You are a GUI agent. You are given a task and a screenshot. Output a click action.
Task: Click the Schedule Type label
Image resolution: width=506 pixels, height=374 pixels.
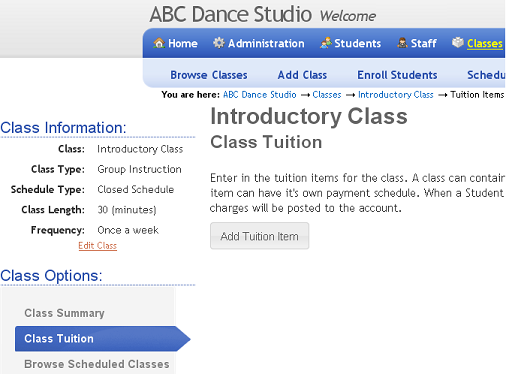(48, 189)
